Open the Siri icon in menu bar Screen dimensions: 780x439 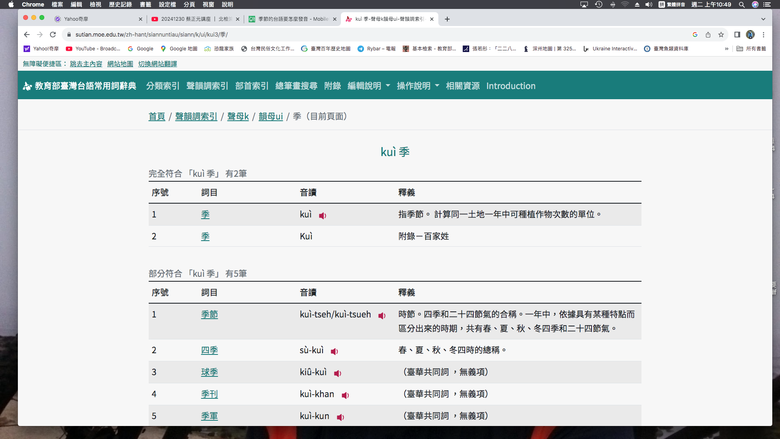pos(755,4)
